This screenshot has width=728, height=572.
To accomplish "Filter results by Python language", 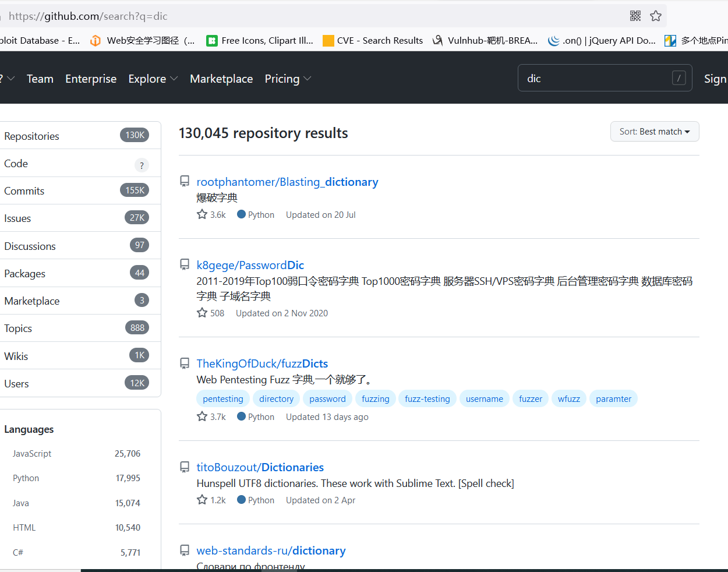I will point(76,478).
